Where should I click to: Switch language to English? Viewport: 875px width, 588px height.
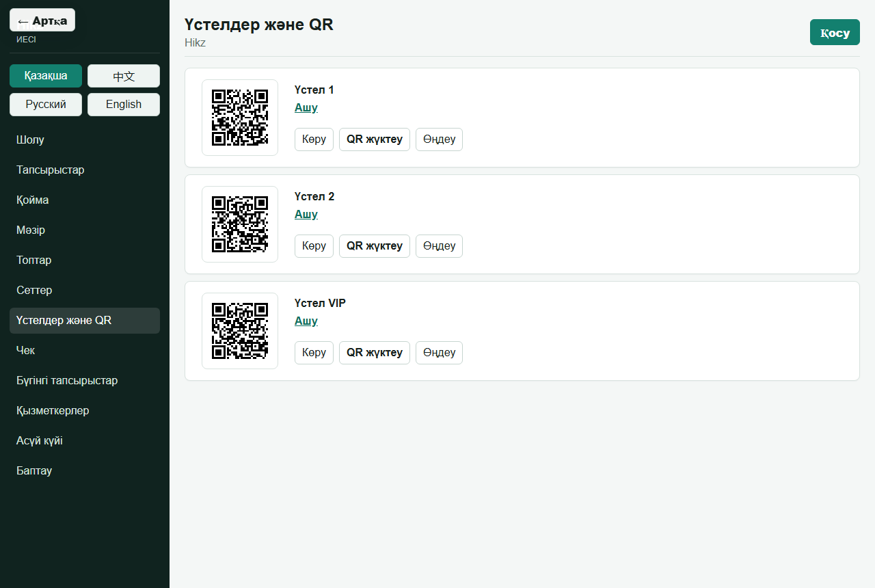[124, 105]
